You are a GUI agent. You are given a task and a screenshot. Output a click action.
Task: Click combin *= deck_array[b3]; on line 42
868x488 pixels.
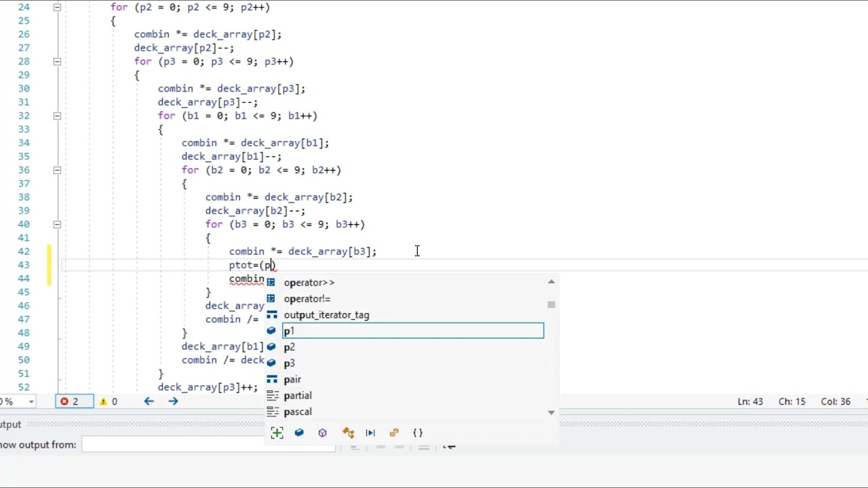coord(302,251)
